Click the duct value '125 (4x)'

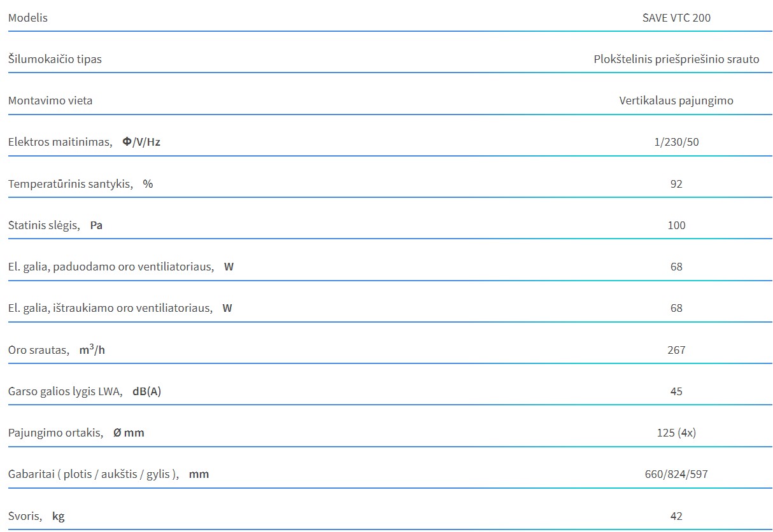point(676,433)
